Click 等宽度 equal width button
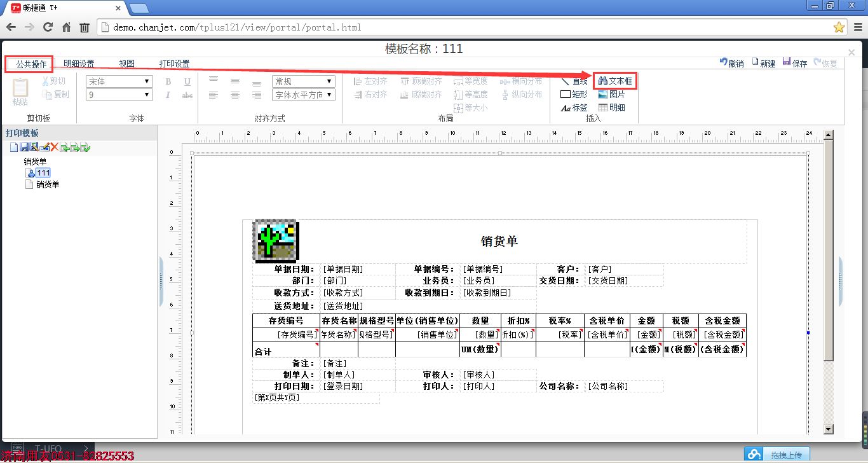Image resolution: width=868 pixels, height=463 pixels. point(471,81)
